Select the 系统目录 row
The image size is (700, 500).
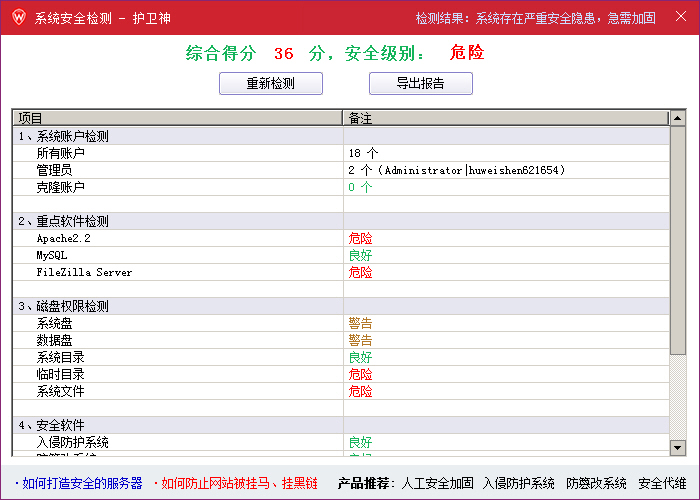[342, 357]
